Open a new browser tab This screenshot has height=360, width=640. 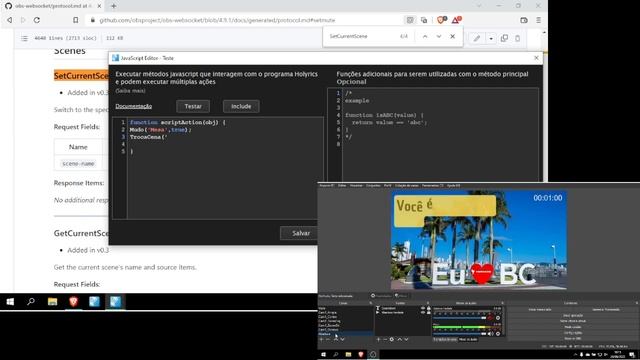[113, 6]
